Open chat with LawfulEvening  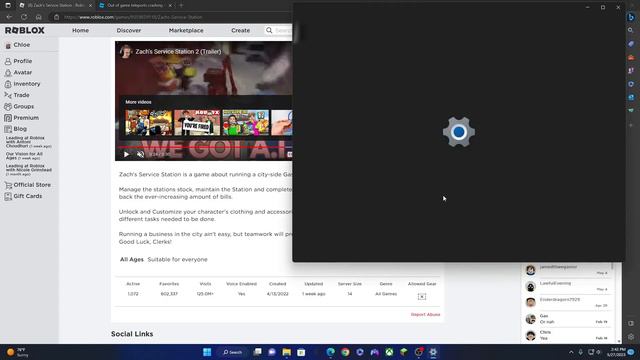click(x=568, y=287)
